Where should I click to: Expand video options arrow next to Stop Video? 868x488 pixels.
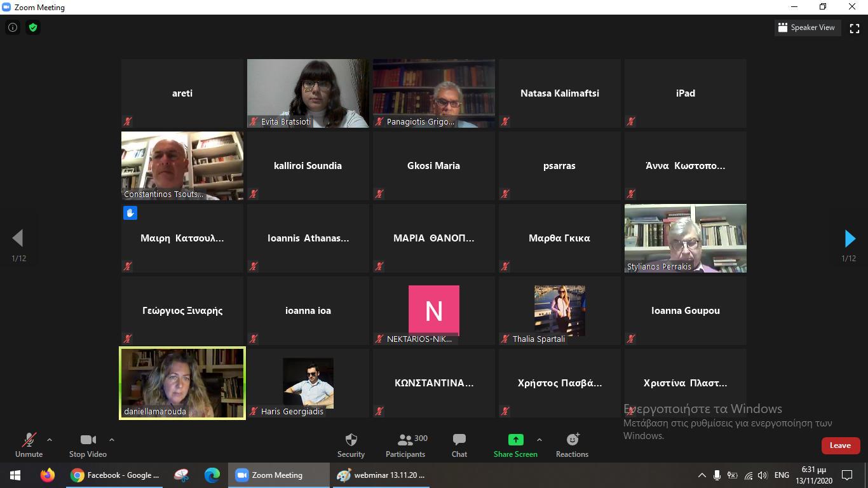tap(112, 440)
